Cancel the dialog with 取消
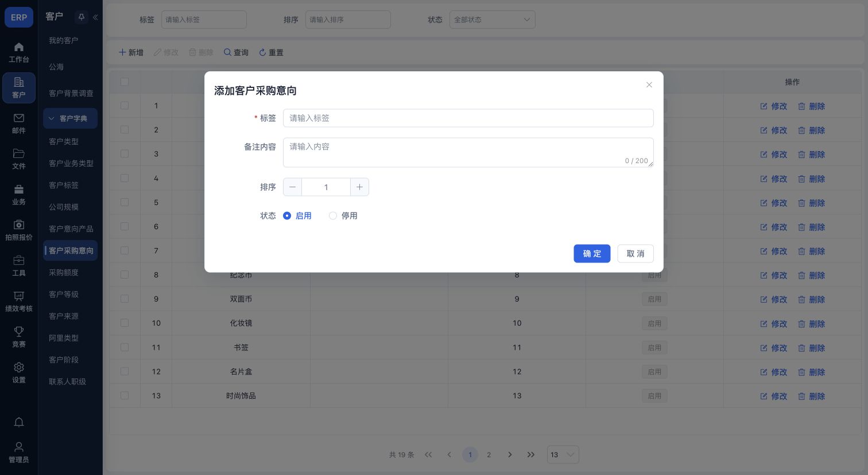This screenshot has height=475, width=868. 635,254
